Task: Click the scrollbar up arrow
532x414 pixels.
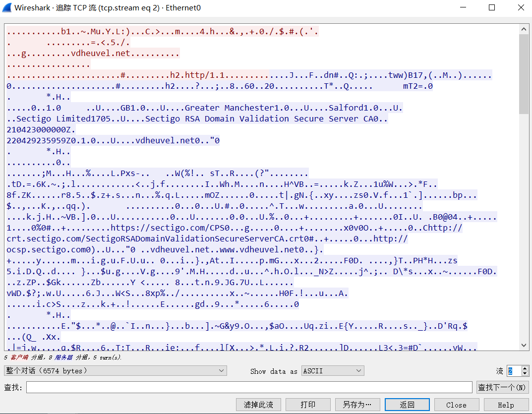Action: [x=524, y=28]
